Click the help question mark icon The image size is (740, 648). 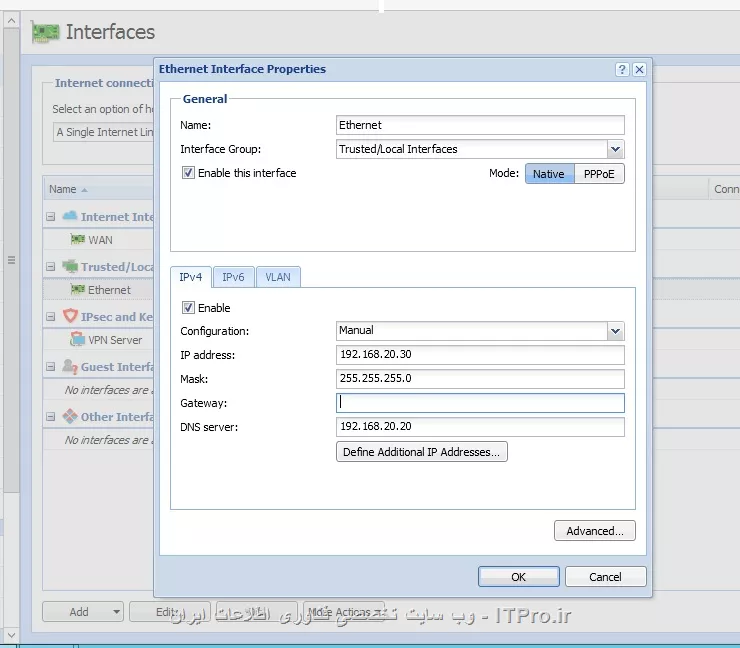(622, 69)
